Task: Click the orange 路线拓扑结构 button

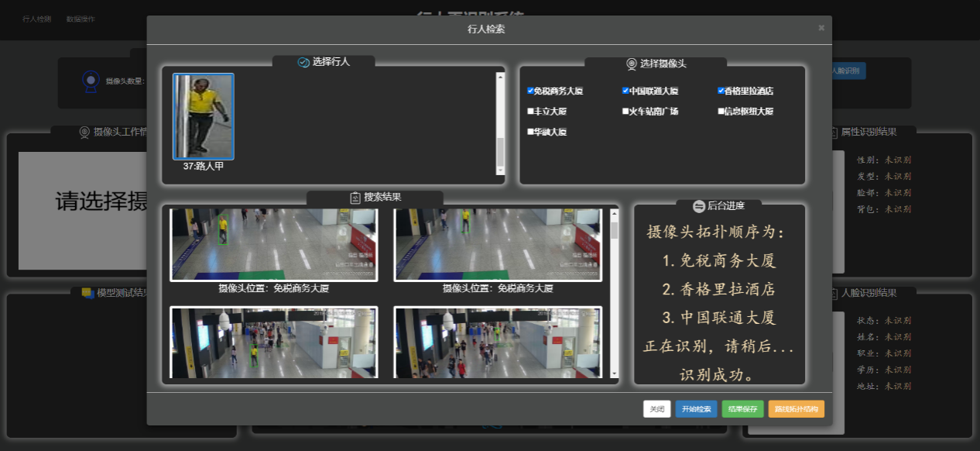Action: pyautogui.click(x=797, y=409)
